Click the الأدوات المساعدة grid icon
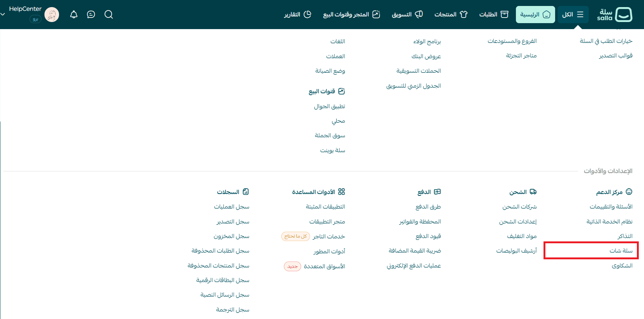Screen dimensions: 644x319 click(341, 192)
